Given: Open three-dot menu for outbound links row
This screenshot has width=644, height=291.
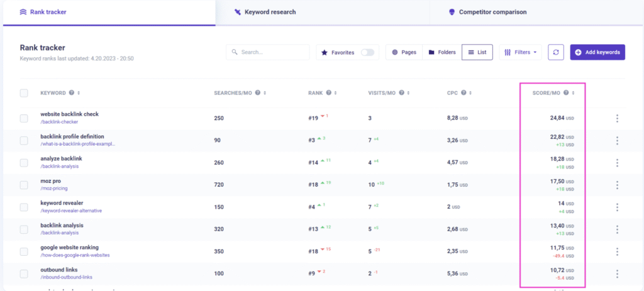Looking at the screenshot, I should pos(617,274).
